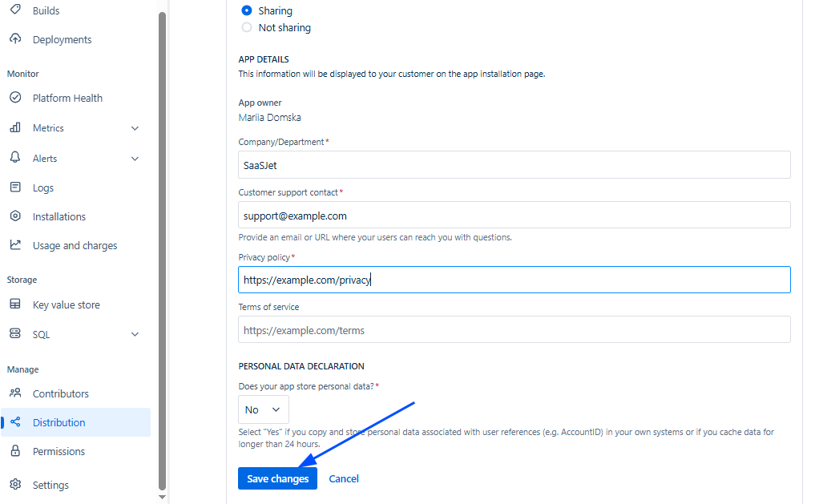Image resolution: width=815 pixels, height=504 pixels.
Task: Select the Sharing radio button
Action: pyautogui.click(x=247, y=11)
